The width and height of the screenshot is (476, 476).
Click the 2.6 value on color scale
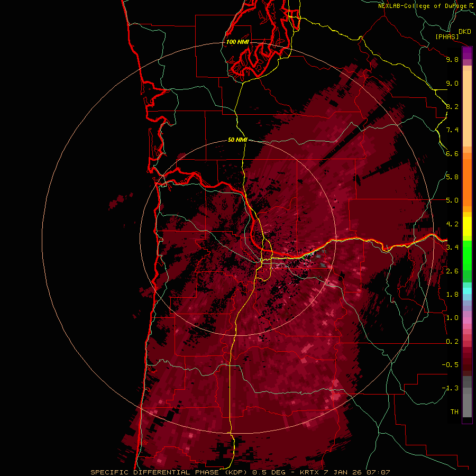coord(452,271)
